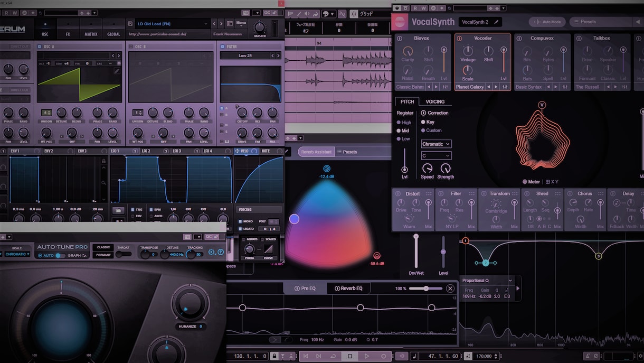Open Auto-Tune Pro settings gear
Image resolution: width=644 pixels, height=363 pixels.
pos(212,252)
